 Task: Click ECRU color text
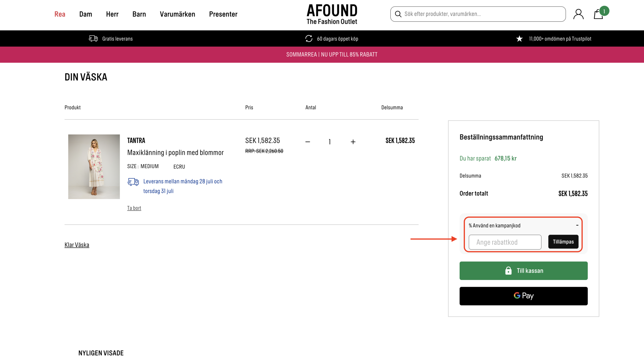tap(179, 167)
